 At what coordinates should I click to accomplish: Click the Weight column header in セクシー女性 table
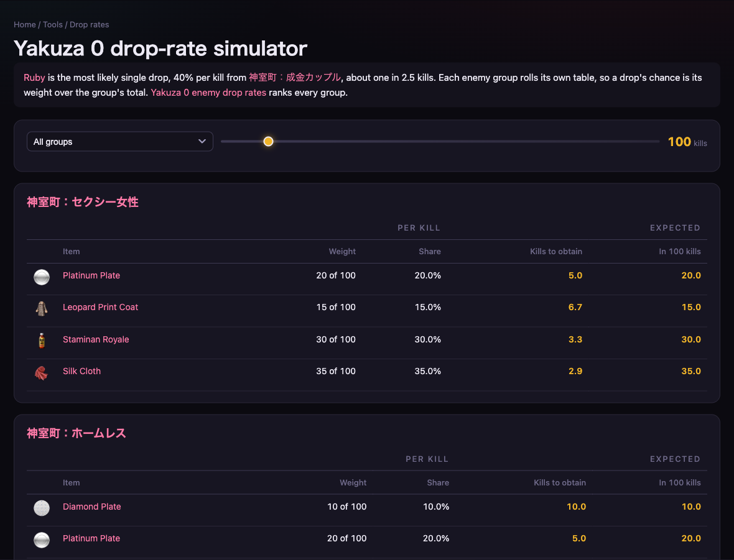coord(342,251)
